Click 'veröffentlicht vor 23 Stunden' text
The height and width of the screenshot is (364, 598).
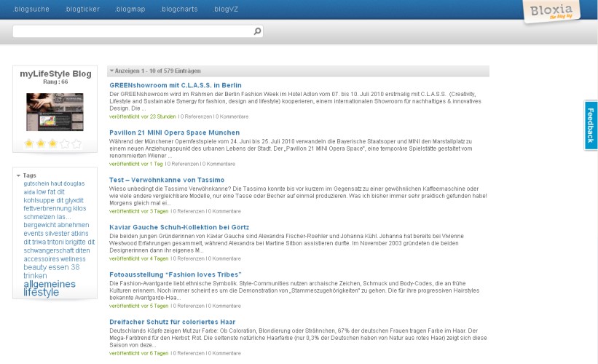click(143, 116)
